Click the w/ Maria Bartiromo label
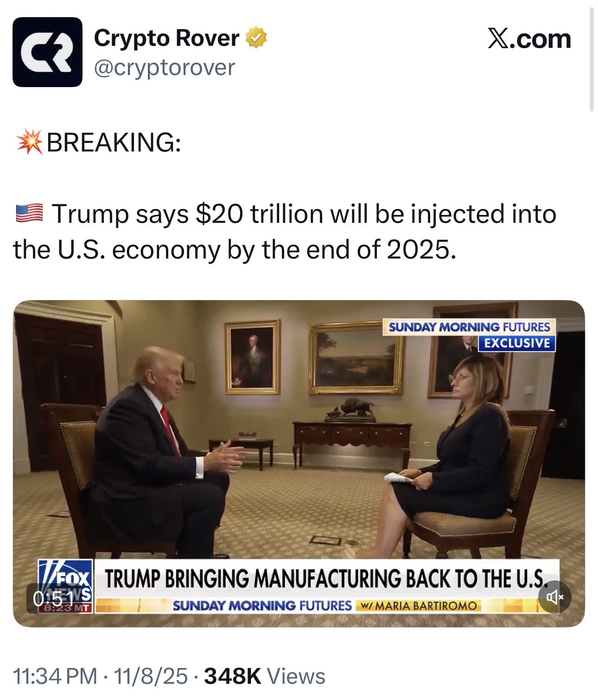The width and height of the screenshot is (598, 700). click(418, 605)
